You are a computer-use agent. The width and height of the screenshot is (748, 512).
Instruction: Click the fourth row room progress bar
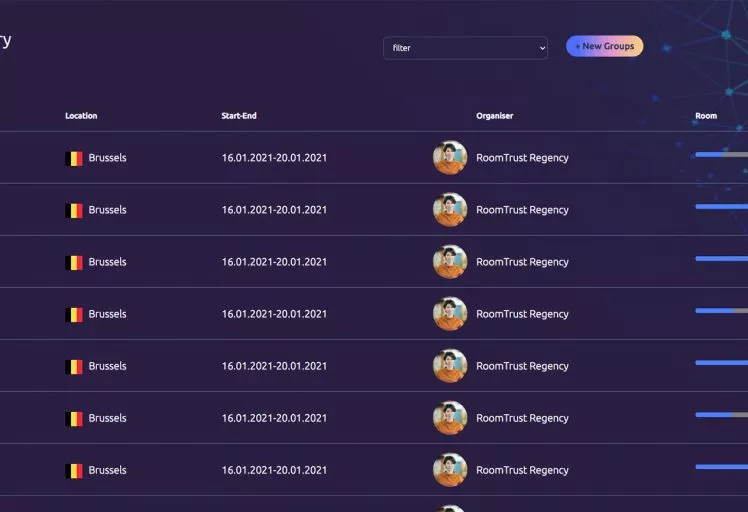coord(721,311)
